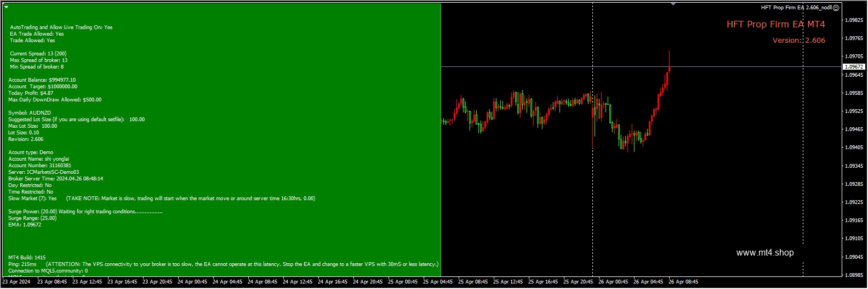Click 'Connection to MQL5.community: 0' line
Screen dimensions: 868x289
coord(48,271)
